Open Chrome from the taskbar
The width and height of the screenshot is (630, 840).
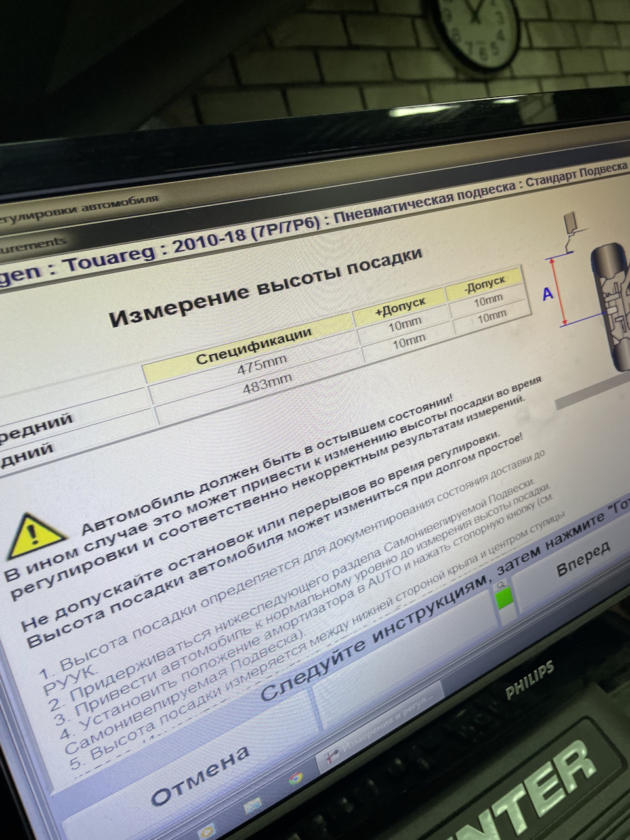point(296,777)
